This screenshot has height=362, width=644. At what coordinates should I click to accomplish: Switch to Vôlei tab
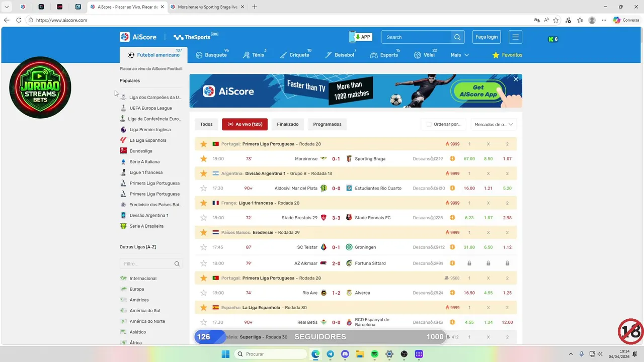pos(424,55)
